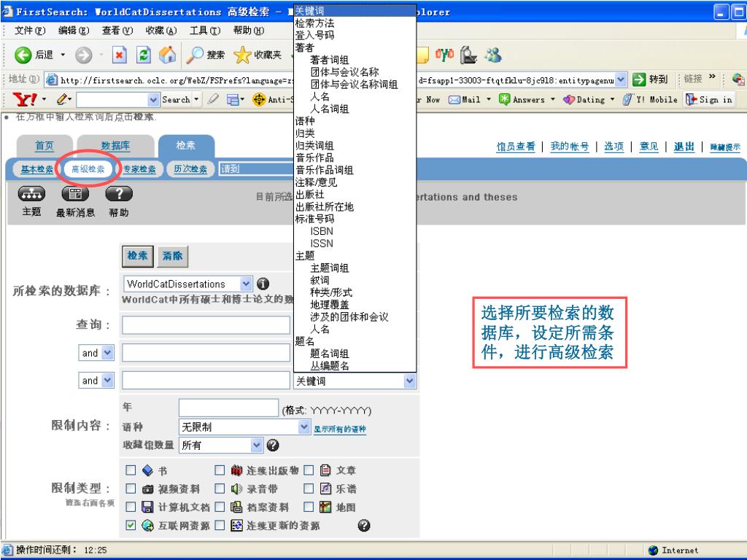This screenshot has height=560, width=747.
Task: Open Y! Mobile toolbar icon
Action: [x=628, y=99]
